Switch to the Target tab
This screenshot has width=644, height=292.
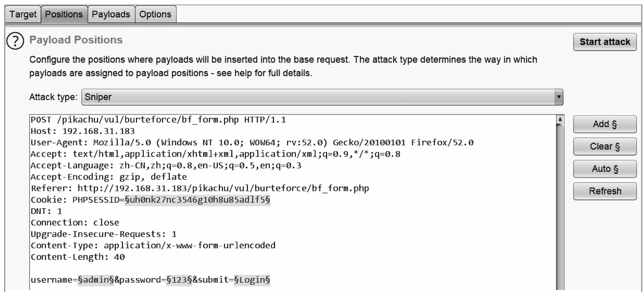(x=23, y=14)
